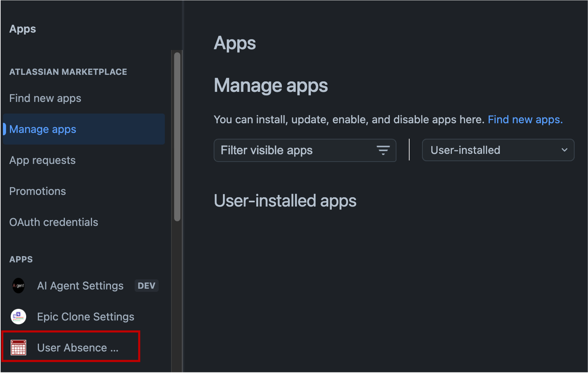Click the AI Agent Settings app icon
The image size is (588, 373).
click(18, 286)
